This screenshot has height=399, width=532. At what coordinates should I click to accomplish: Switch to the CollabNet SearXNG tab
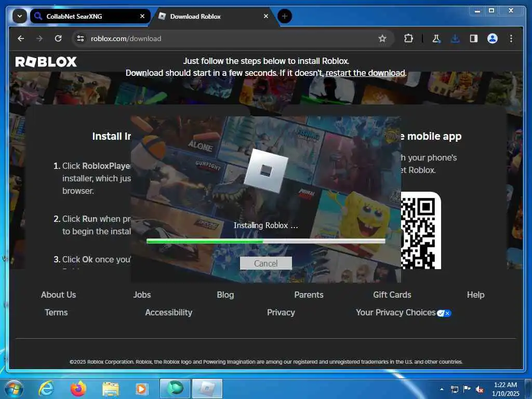pos(90,16)
